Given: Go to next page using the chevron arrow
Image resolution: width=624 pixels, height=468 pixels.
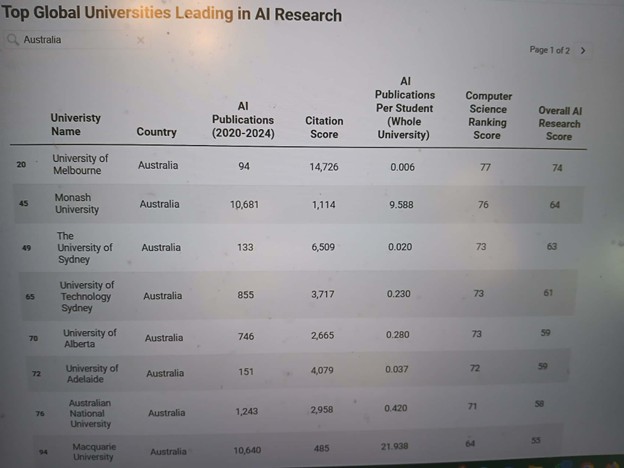Looking at the screenshot, I should click(583, 49).
